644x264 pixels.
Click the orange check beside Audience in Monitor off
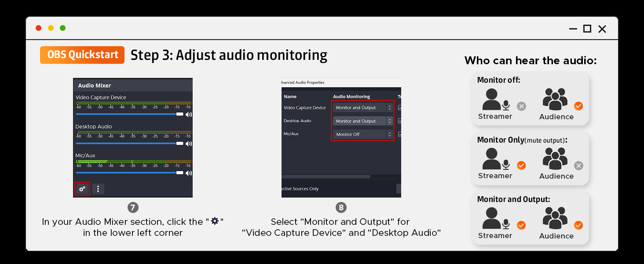point(578,106)
